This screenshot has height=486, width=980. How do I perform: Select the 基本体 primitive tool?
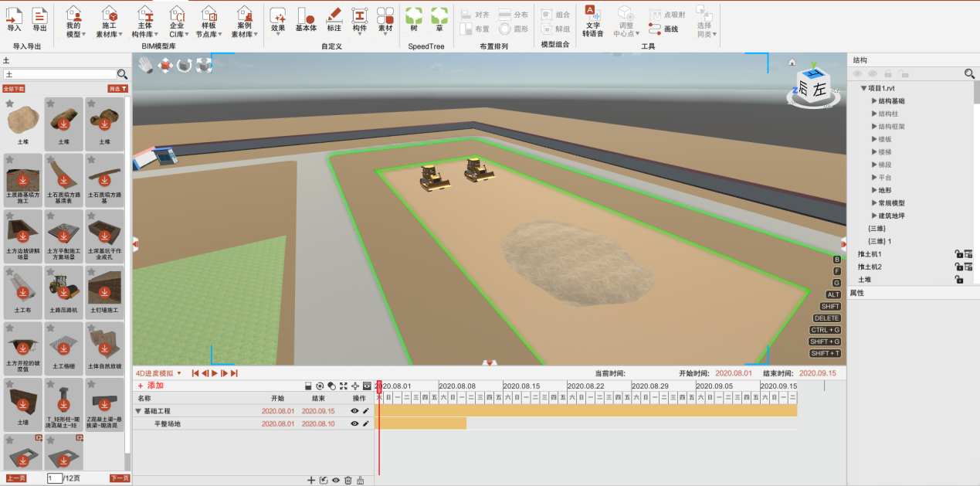(304, 17)
